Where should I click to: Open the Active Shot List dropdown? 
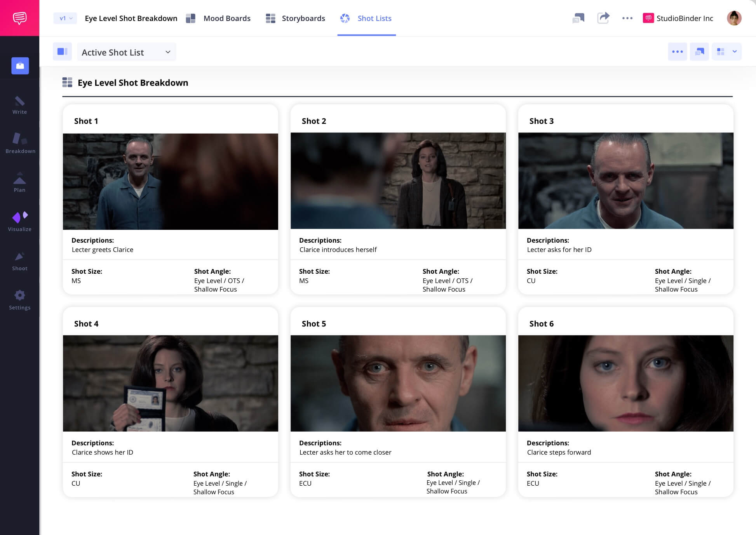coord(126,52)
